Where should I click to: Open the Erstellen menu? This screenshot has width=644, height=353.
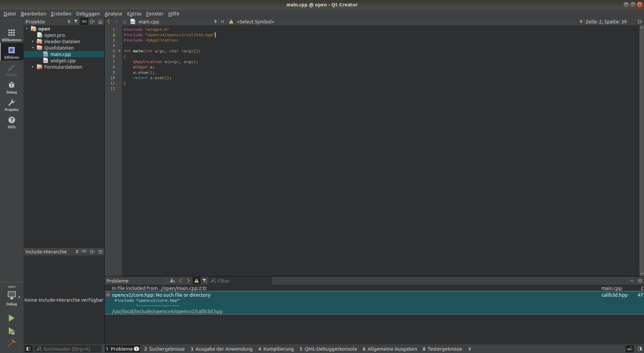tap(61, 14)
